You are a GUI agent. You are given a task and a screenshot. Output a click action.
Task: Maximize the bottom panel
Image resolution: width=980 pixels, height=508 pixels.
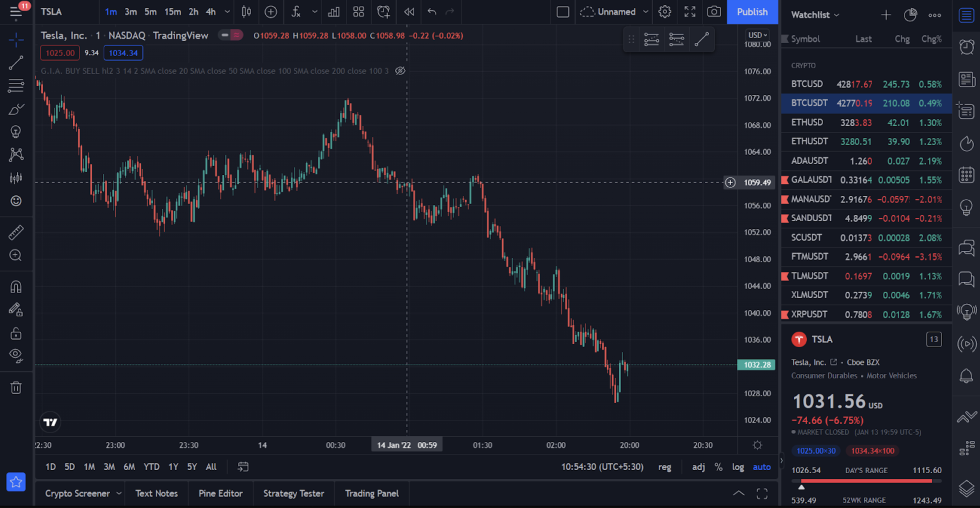[x=762, y=493]
